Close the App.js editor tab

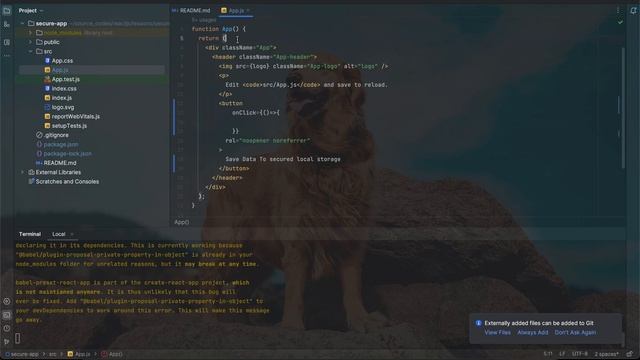[248, 11]
